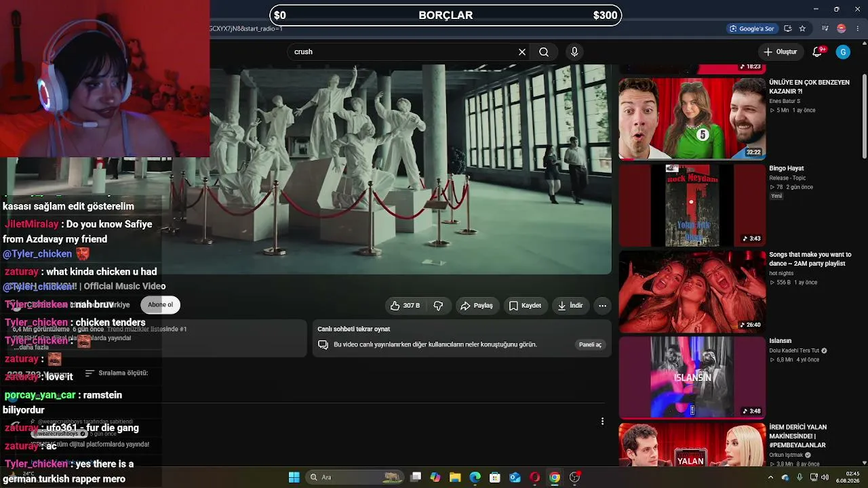Open the Bingo Hayat video thumbnail

(692, 205)
